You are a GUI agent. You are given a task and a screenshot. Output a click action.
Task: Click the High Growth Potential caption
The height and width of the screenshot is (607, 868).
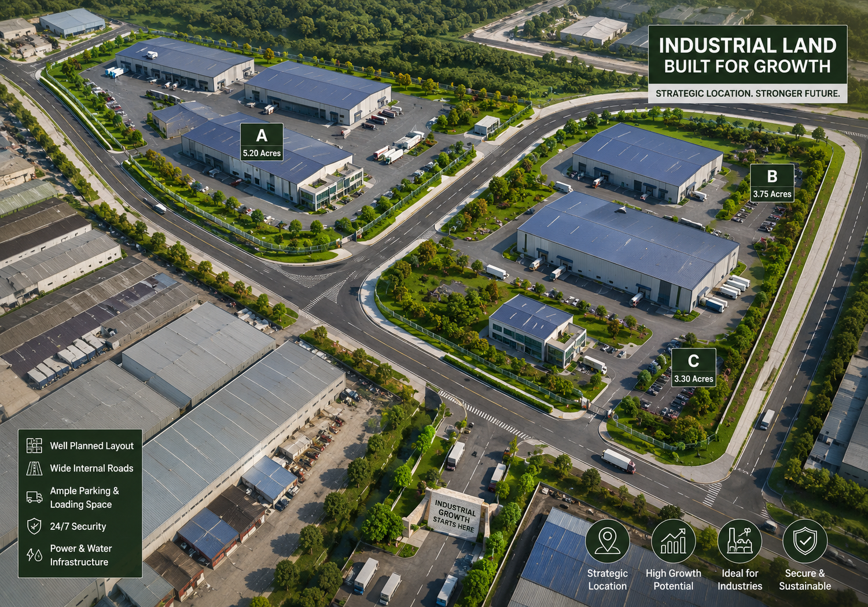pyautogui.click(x=673, y=579)
